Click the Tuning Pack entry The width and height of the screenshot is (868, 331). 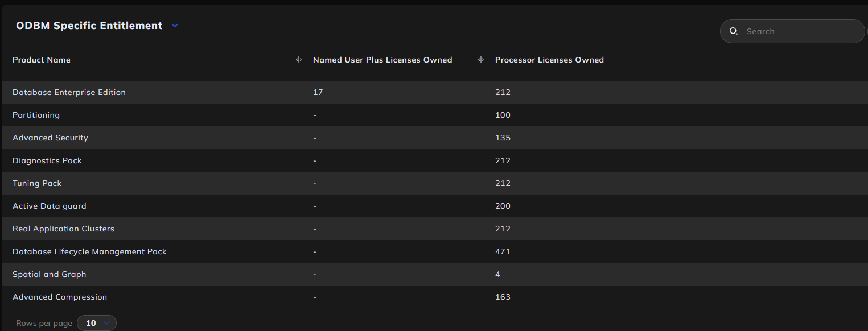click(37, 183)
